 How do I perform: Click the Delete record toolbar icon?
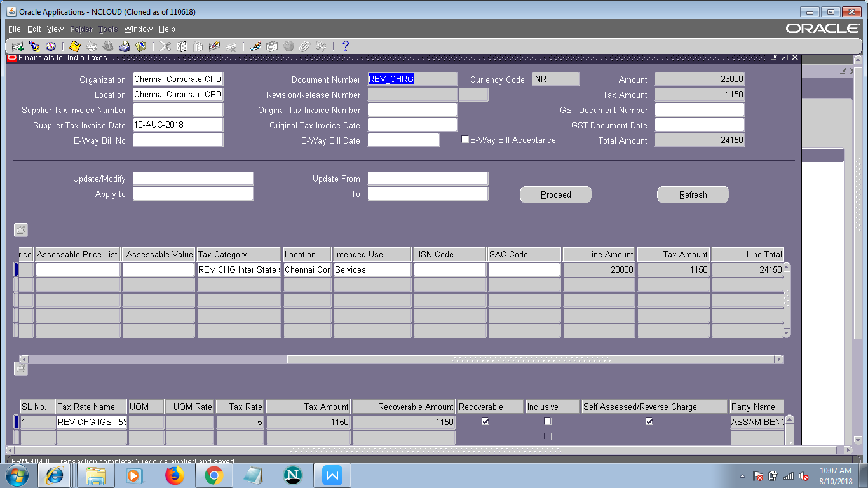pyautogui.click(x=231, y=46)
